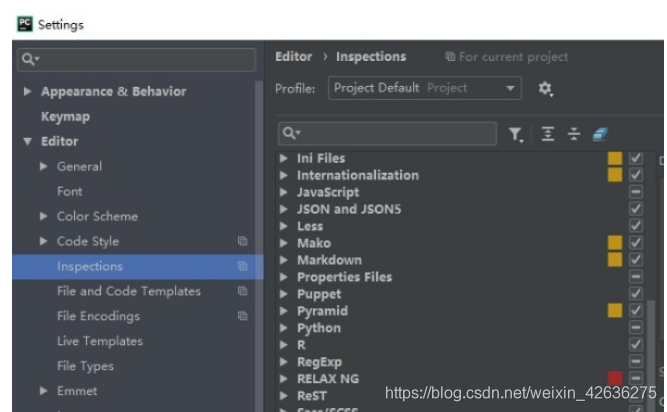The height and width of the screenshot is (412, 667).
Task: Click the inspections search magnifier icon
Action: pyautogui.click(x=291, y=133)
